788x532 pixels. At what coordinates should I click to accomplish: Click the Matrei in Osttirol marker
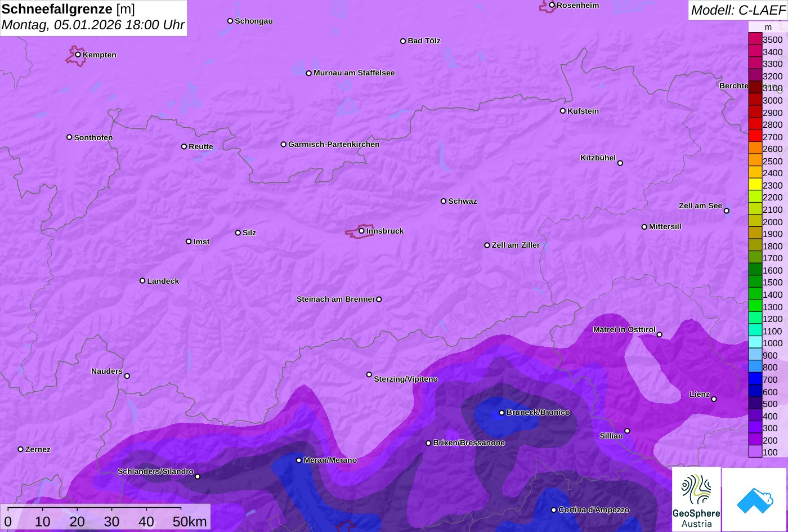(660, 334)
